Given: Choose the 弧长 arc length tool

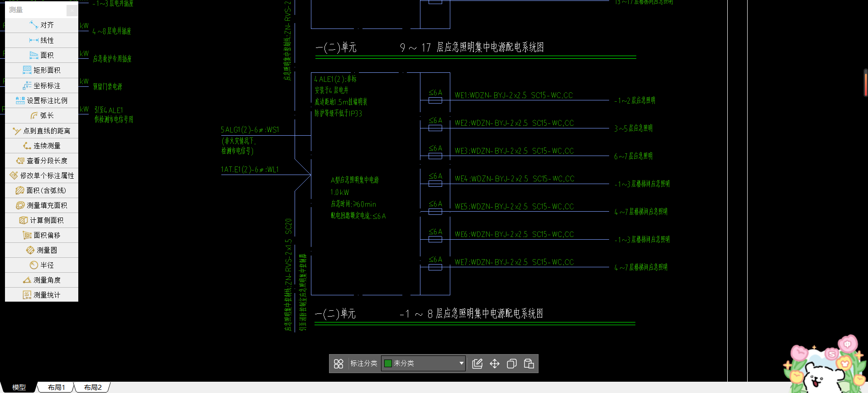Looking at the screenshot, I should point(42,115).
